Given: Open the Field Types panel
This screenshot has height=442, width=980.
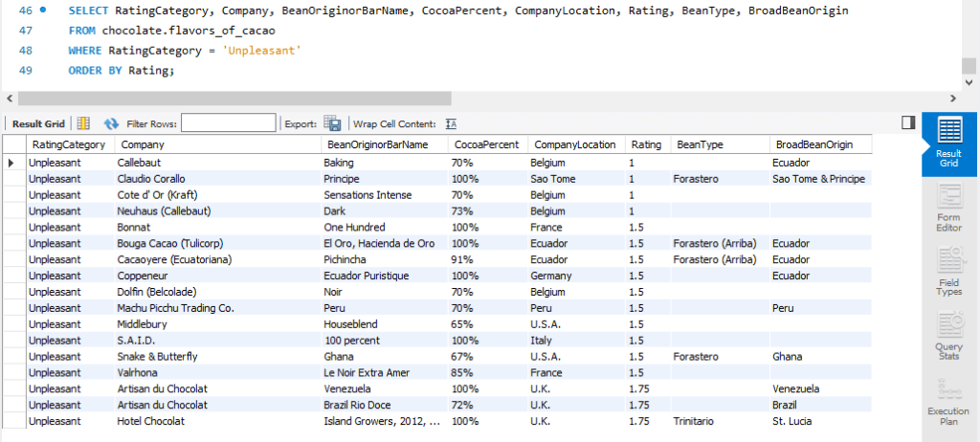Looking at the screenshot, I should (x=949, y=271).
